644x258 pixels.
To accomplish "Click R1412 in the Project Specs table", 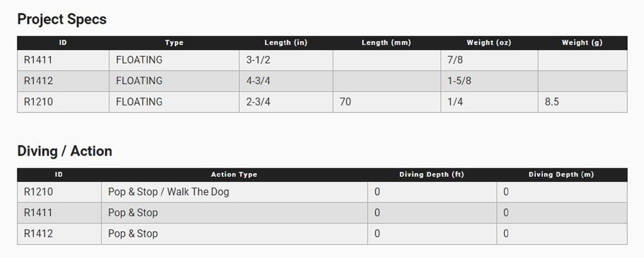I will [38, 81].
